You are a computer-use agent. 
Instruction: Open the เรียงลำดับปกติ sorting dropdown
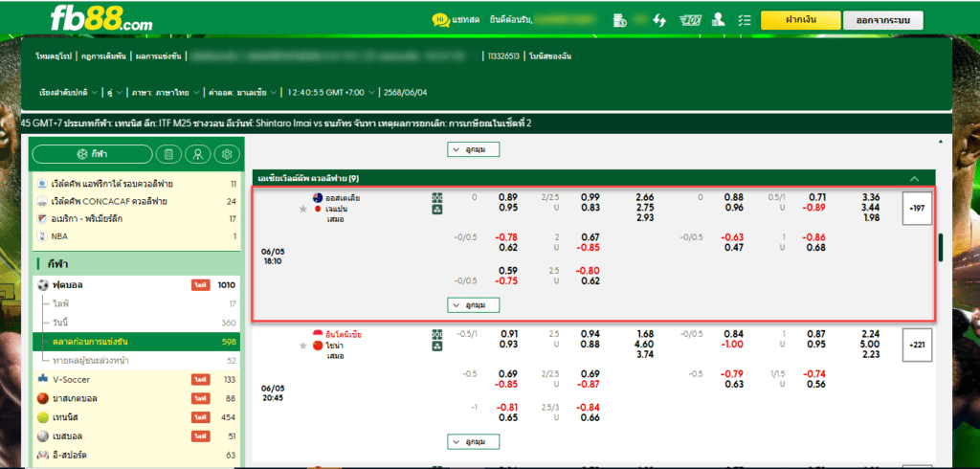point(69,93)
